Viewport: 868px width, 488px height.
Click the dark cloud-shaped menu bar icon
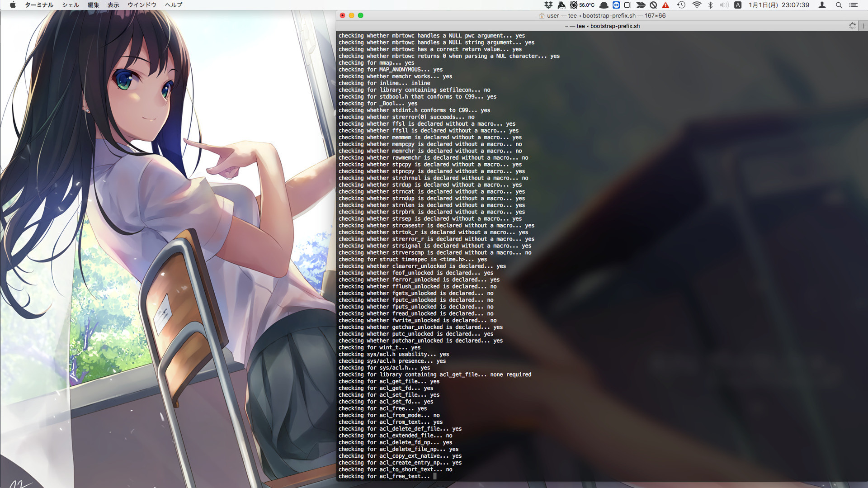(x=604, y=5)
